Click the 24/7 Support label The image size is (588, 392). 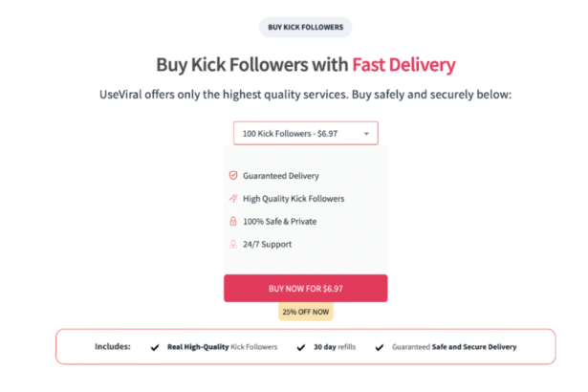pos(267,245)
